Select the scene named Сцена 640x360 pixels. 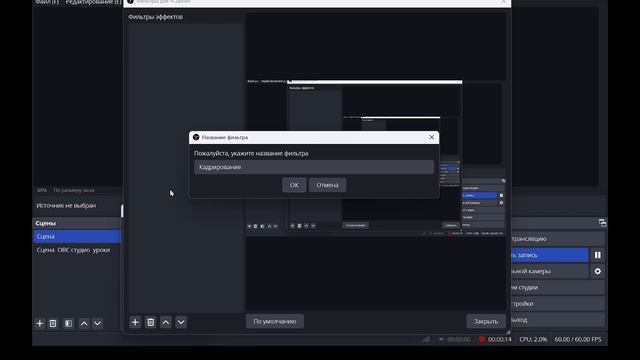click(x=77, y=236)
